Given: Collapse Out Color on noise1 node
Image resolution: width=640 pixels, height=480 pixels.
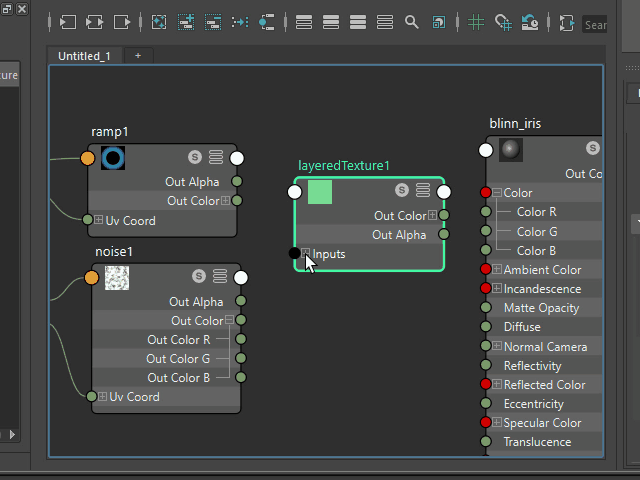Looking at the screenshot, I should 229,321.
